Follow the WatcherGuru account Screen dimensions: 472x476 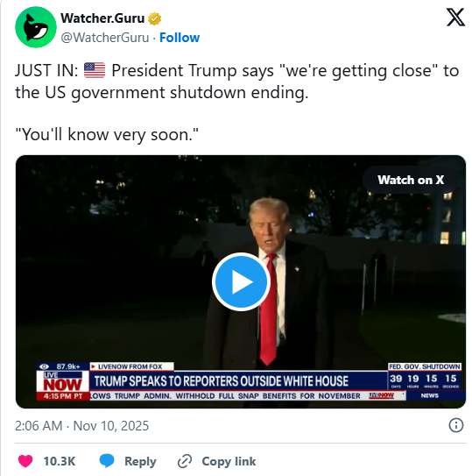pos(180,38)
